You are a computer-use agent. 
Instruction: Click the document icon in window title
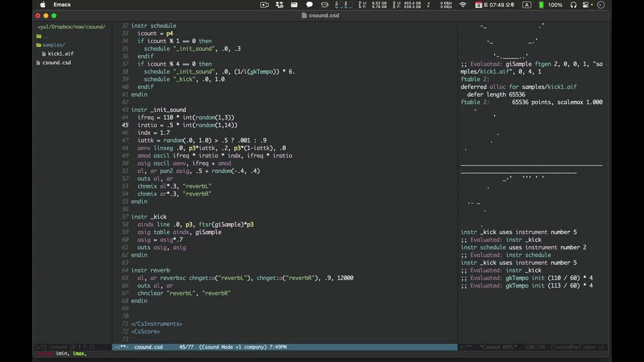pyautogui.click(x=304, y=16)
